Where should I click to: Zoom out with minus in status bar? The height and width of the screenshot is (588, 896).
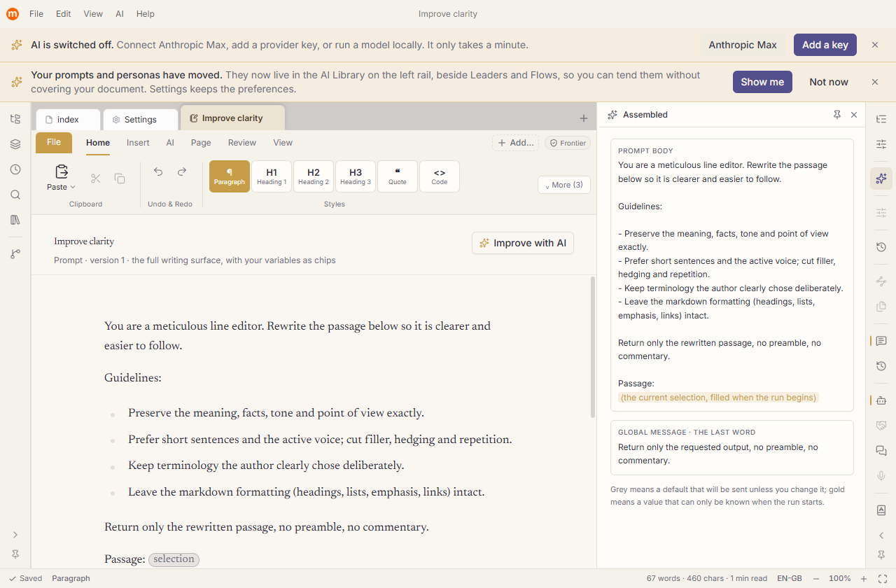816,578
